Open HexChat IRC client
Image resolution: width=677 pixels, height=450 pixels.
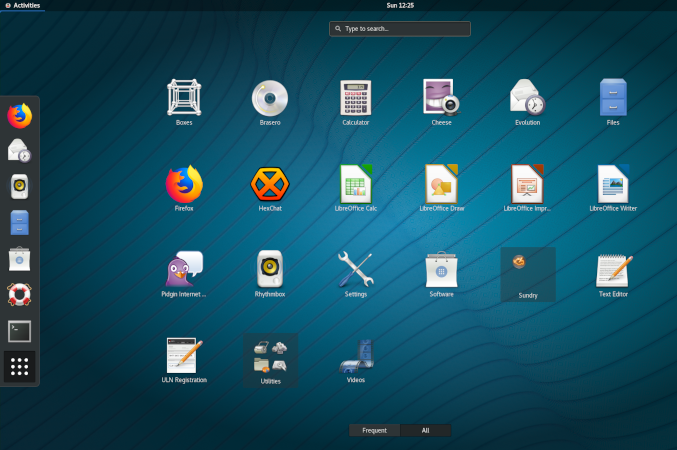tap(270, 188)
